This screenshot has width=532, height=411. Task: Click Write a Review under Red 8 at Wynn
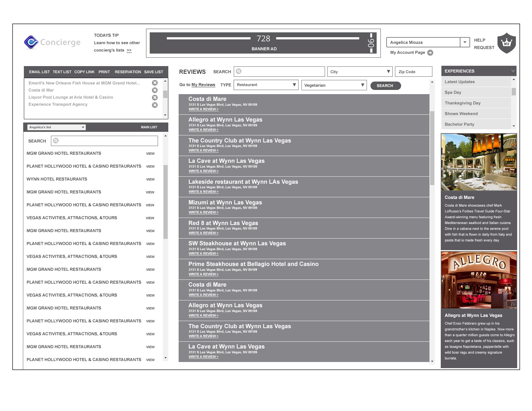pyautogui.click(x=203, y=233)
